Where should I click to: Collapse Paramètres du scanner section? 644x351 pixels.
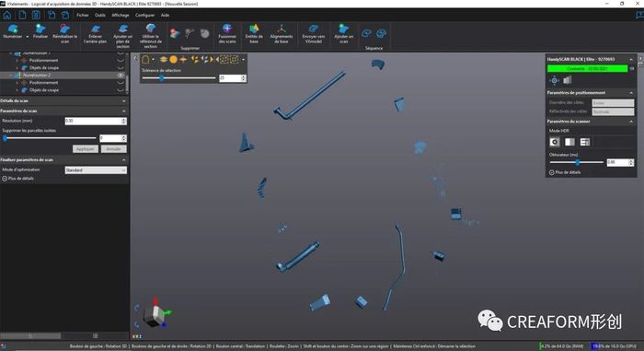pos(631,122)
